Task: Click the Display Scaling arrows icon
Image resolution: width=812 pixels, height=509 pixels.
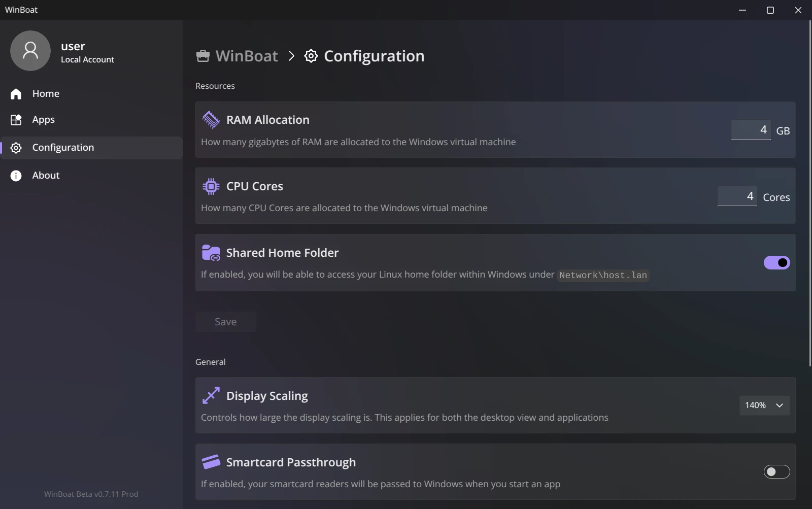Action: coord(211,396)
